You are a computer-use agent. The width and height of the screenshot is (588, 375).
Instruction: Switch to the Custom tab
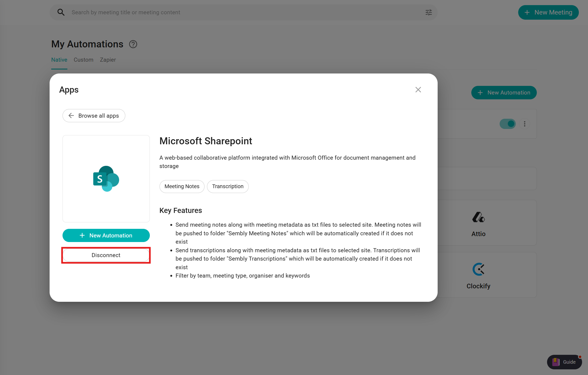[84, 60]
